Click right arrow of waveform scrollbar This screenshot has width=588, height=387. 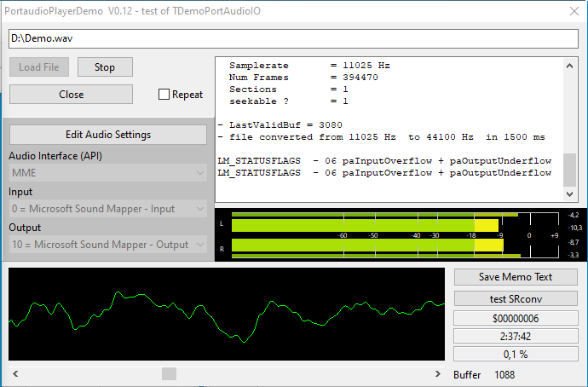(437, 374)
